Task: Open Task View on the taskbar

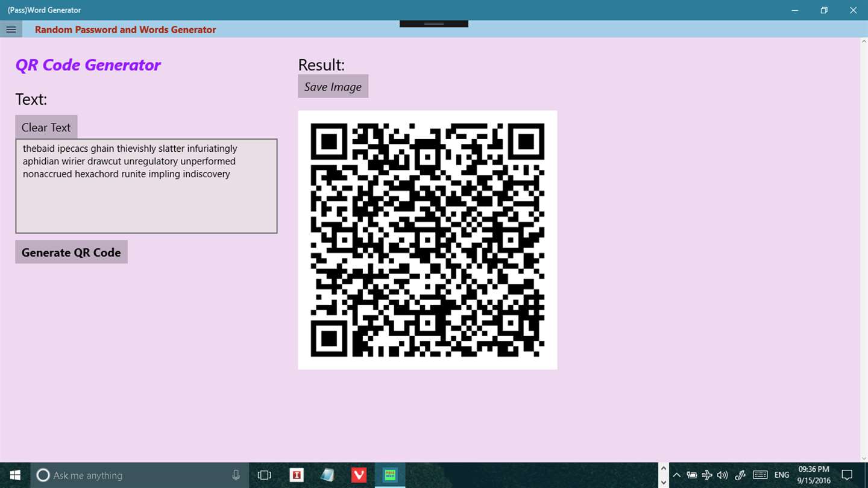Action: (x=264, y=475)
